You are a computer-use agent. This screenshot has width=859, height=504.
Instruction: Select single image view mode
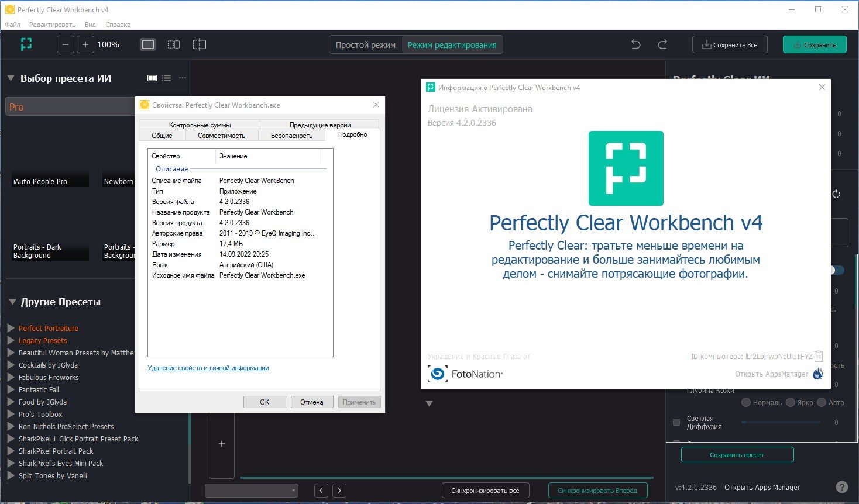(x=148, y=44)
